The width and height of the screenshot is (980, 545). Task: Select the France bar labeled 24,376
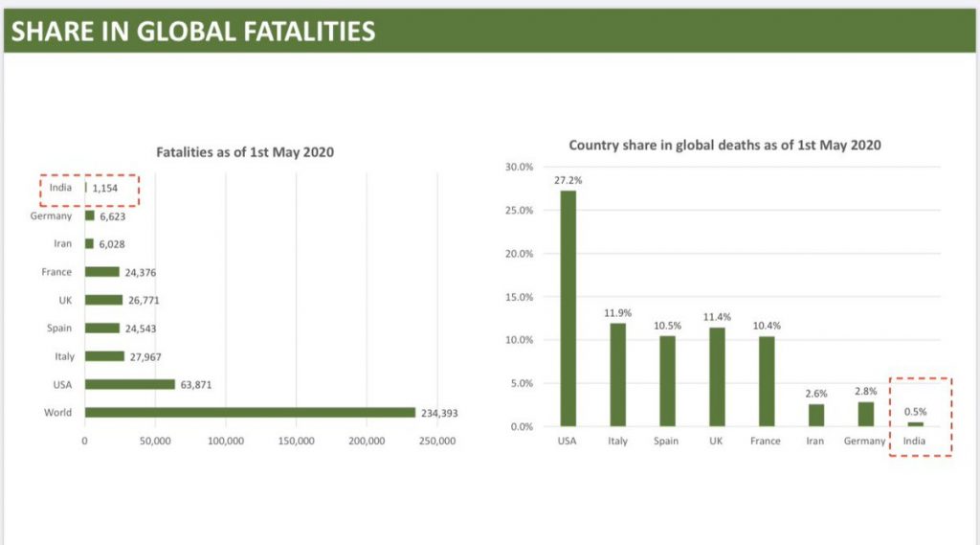pyautogui.click(x=102, y=272)
